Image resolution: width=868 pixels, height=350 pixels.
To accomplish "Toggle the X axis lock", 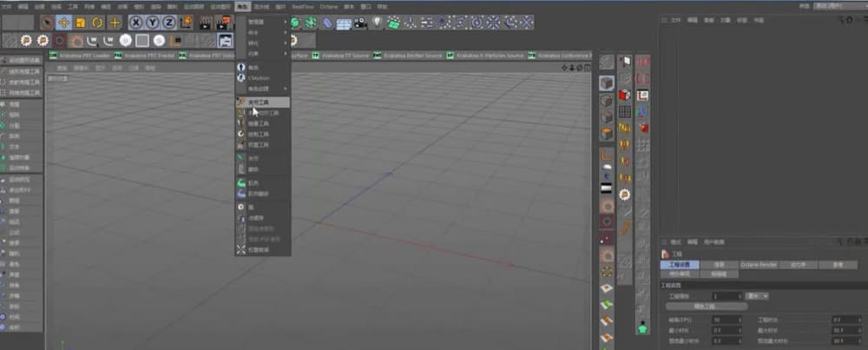I will 136,23.
